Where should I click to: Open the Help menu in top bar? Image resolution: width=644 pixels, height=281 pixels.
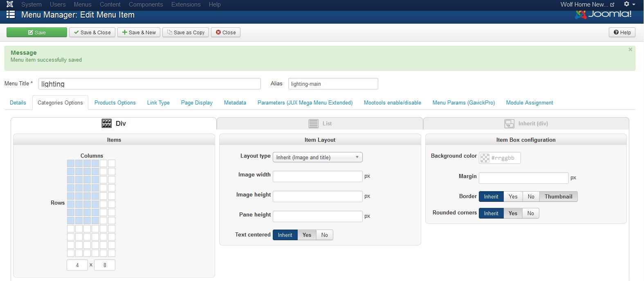coord(215,4)
